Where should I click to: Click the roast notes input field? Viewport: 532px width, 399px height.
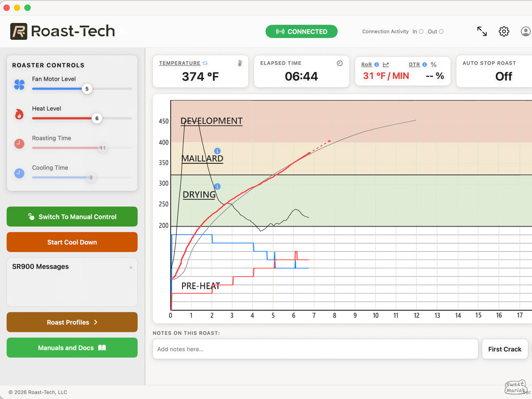(315, 349)
